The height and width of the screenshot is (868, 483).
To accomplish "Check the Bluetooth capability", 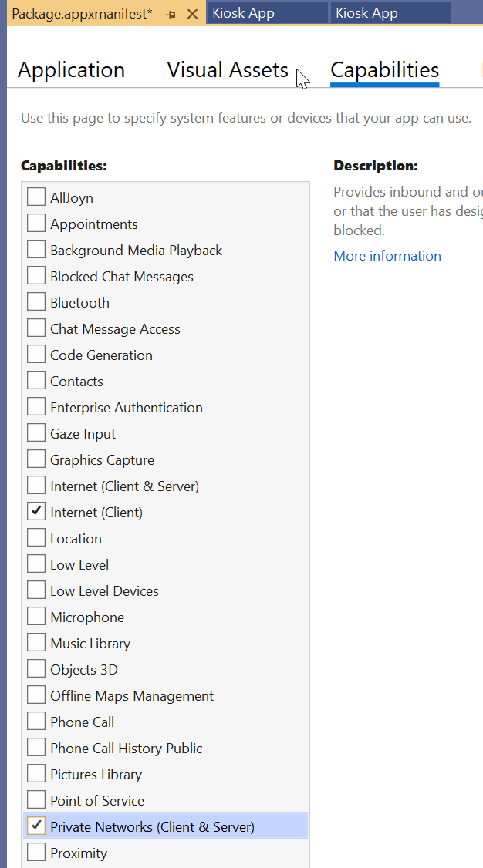I will tap(36, 302).
